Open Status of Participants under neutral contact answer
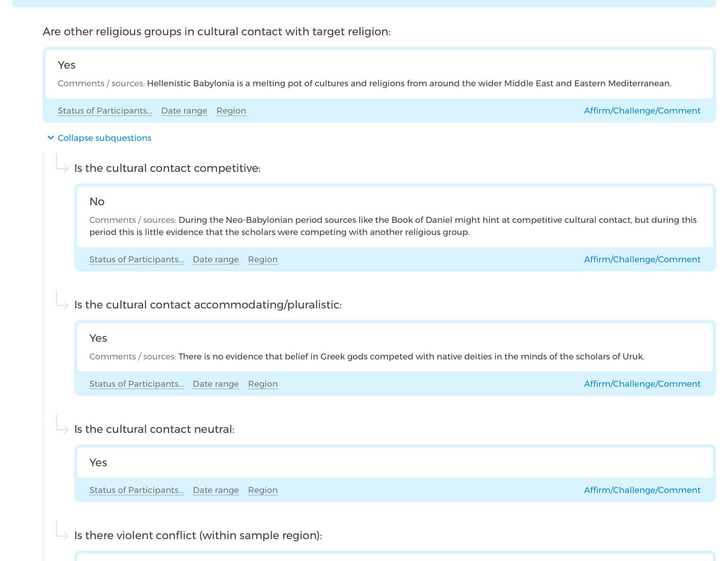 [136, 491]
